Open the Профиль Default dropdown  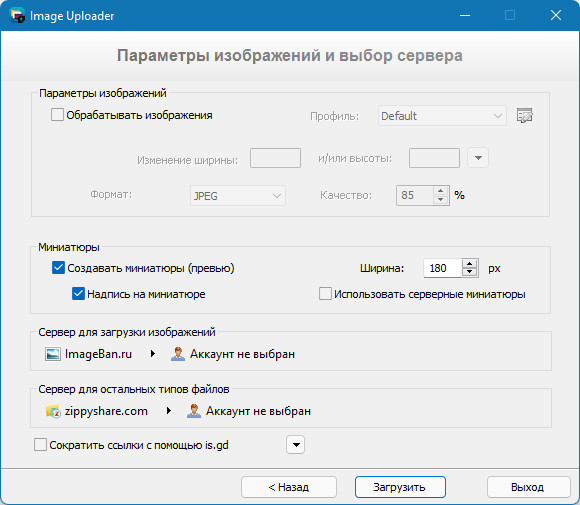point(442,116)
